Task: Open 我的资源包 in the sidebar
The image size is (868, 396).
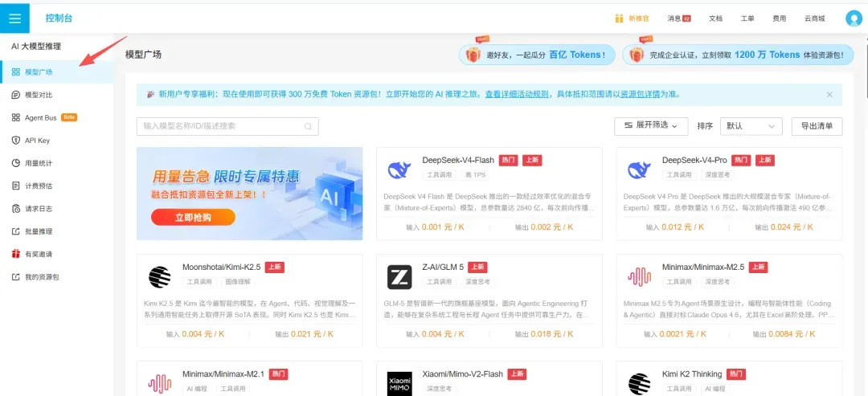Action: coord(56,276)
